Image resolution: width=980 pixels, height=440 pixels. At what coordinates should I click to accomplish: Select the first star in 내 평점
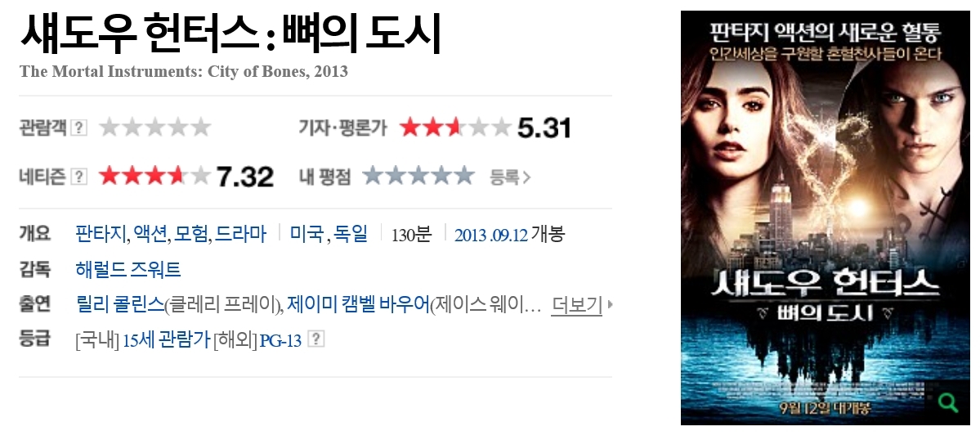pyautogui.click(x=374, y=176)
